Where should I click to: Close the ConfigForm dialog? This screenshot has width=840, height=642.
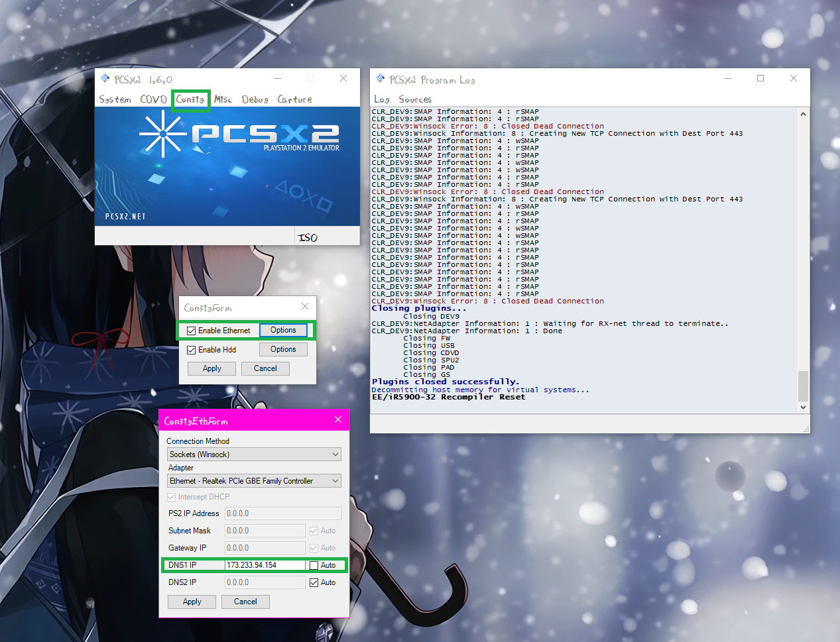coord(305,306)
